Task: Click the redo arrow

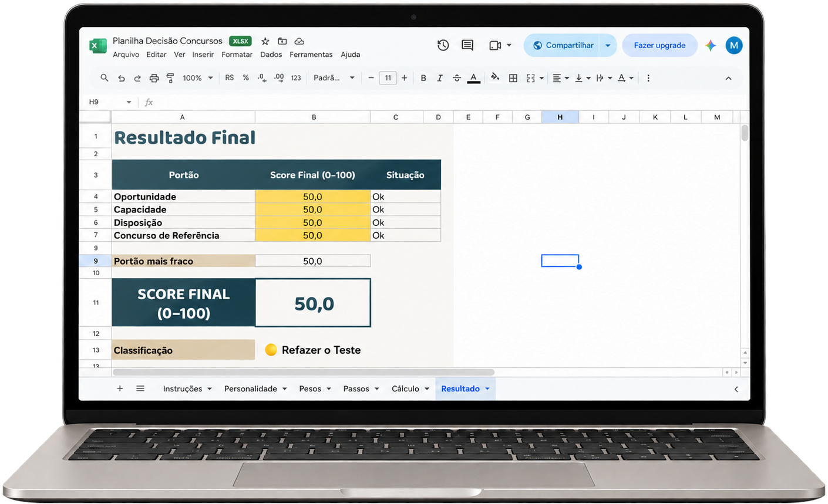Action: 137,78
